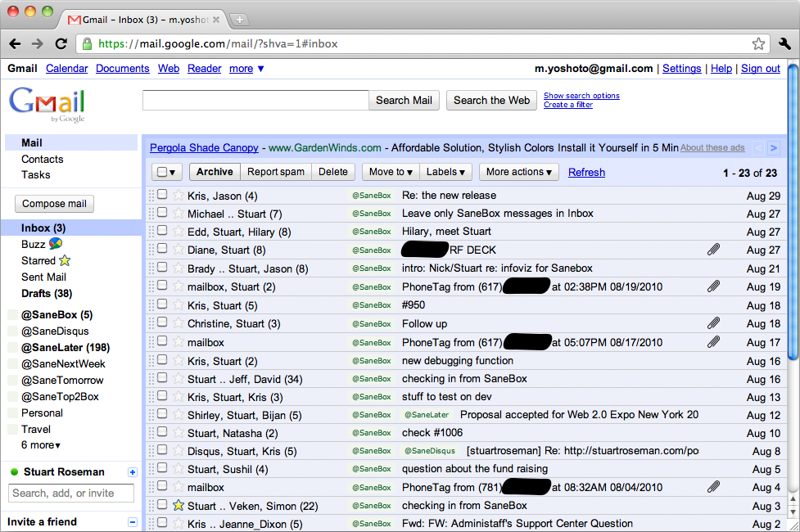The height and width of the screenshot is (532, 800).
Task: Click the paperclip on the Aug 4 PhoneTag email
Action: point(713,487)
